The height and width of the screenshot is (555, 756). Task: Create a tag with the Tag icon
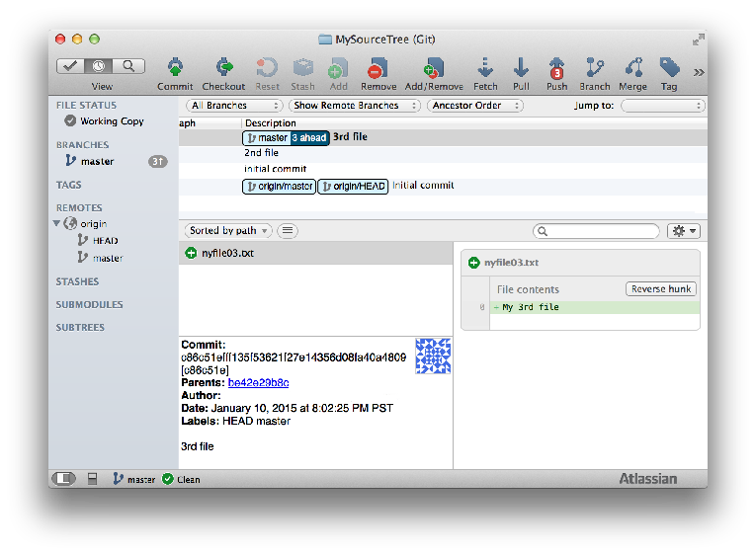click(669, 74)
